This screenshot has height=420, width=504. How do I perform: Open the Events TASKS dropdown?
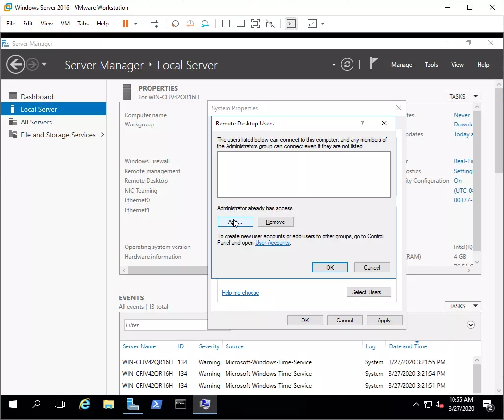pos(463,306)
